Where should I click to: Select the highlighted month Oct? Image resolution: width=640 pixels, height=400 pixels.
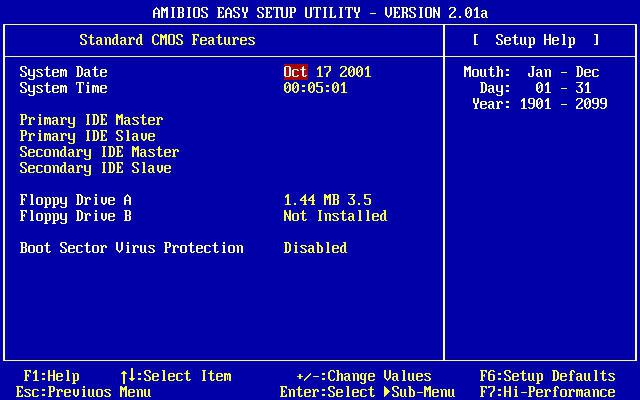click(296, 72)
